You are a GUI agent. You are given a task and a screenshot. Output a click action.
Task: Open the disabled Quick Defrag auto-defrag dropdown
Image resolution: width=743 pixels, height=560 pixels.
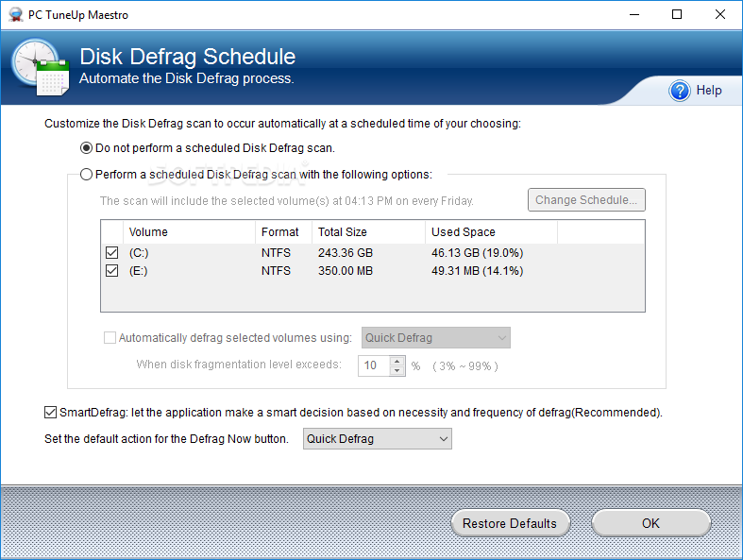coord(436,338)
